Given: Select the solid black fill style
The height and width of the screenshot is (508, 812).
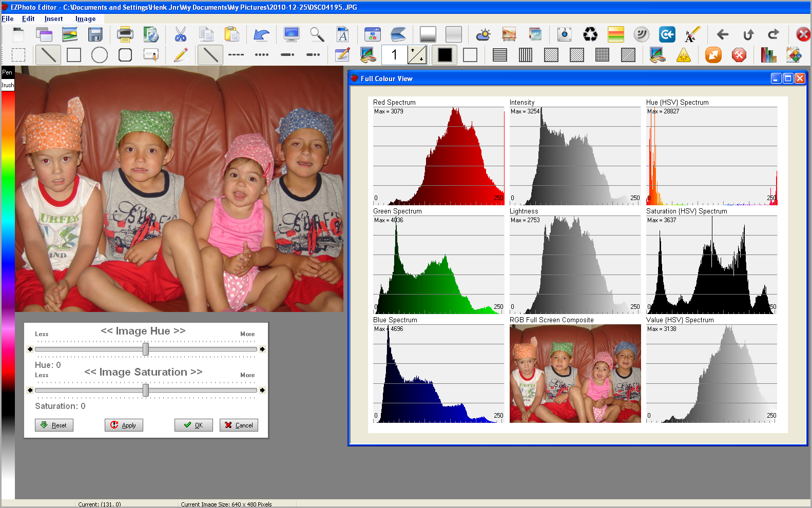Looking at the screenshot, I should (x=444, y=55).
